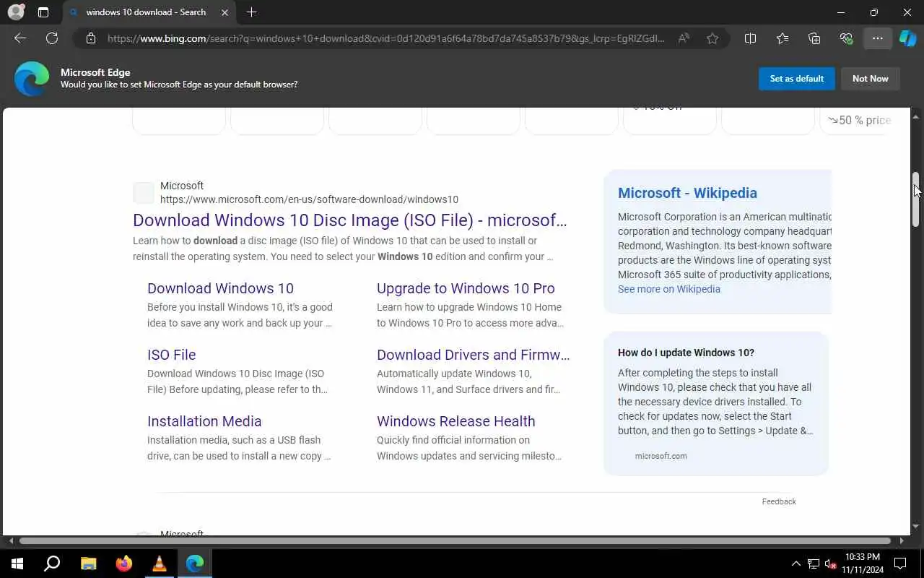Open the muted volume tray icon

tap(831, 564)
